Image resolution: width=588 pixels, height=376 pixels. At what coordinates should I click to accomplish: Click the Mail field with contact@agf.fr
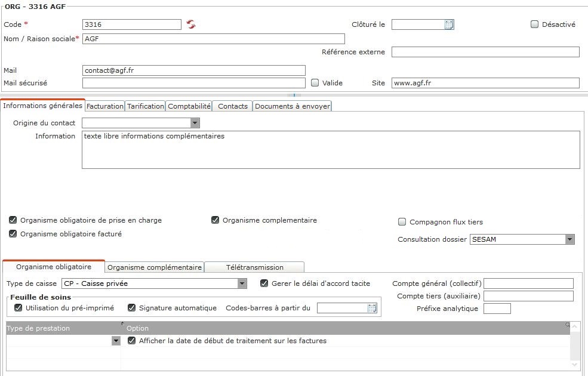194,70
